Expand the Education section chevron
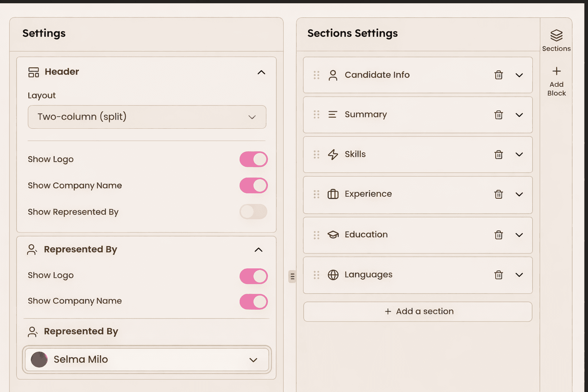The image size is (588, 392). point(519,235)
